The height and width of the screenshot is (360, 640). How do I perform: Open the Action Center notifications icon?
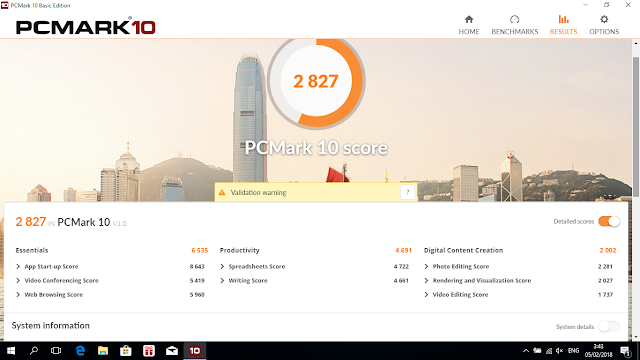(x=625, y=351)
